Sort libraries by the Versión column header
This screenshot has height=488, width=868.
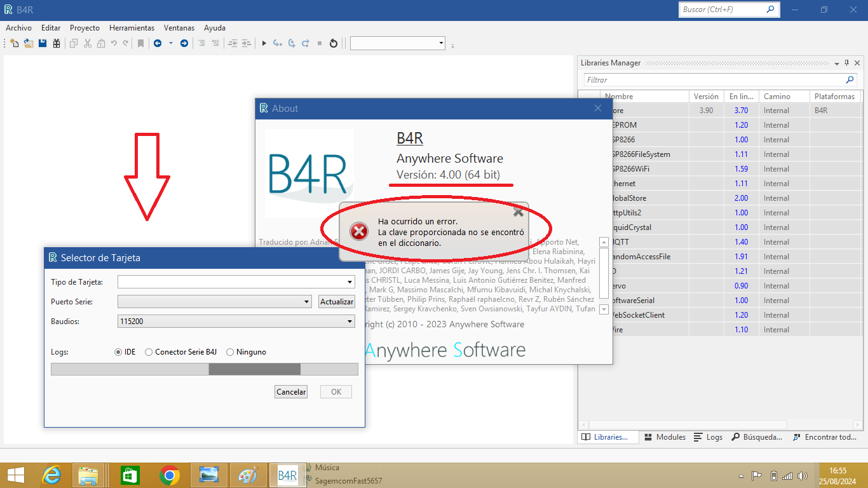[x=707, y=97]
